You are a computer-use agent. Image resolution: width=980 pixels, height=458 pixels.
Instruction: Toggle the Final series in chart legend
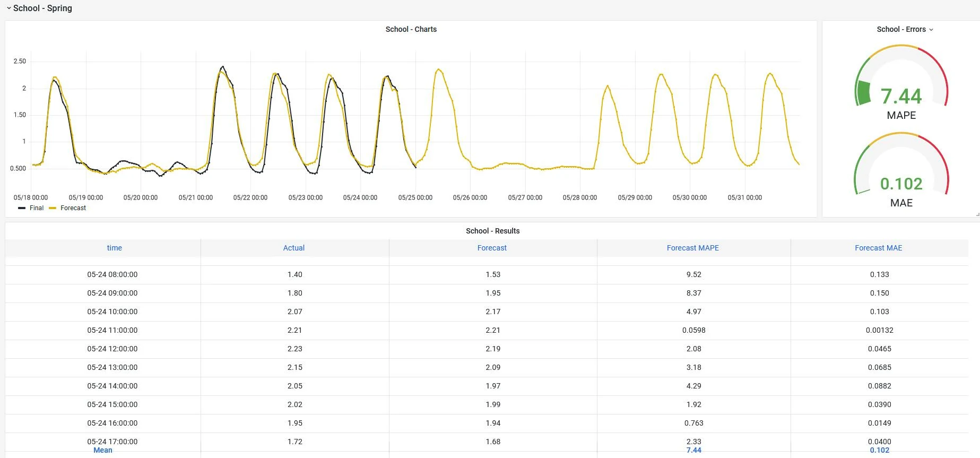pyautogui.click(x=37, y=208)
